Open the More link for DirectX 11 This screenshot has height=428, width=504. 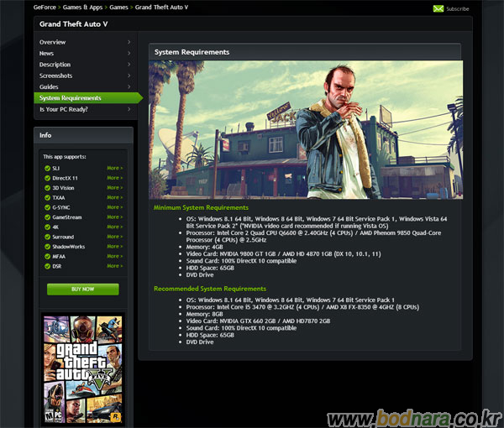coord(115,178)
